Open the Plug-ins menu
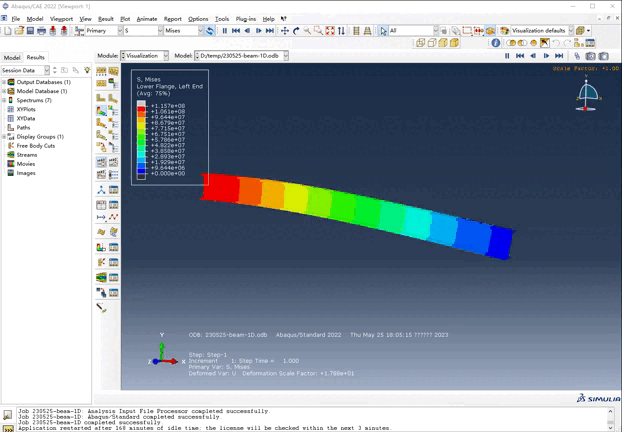 tap(245, 19)
